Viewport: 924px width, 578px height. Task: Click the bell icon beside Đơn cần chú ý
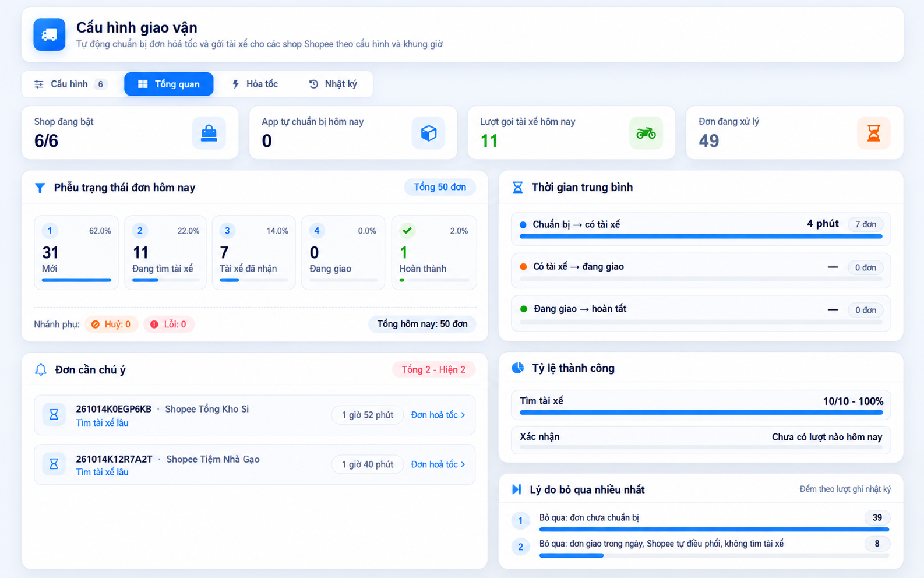(41, 369)
